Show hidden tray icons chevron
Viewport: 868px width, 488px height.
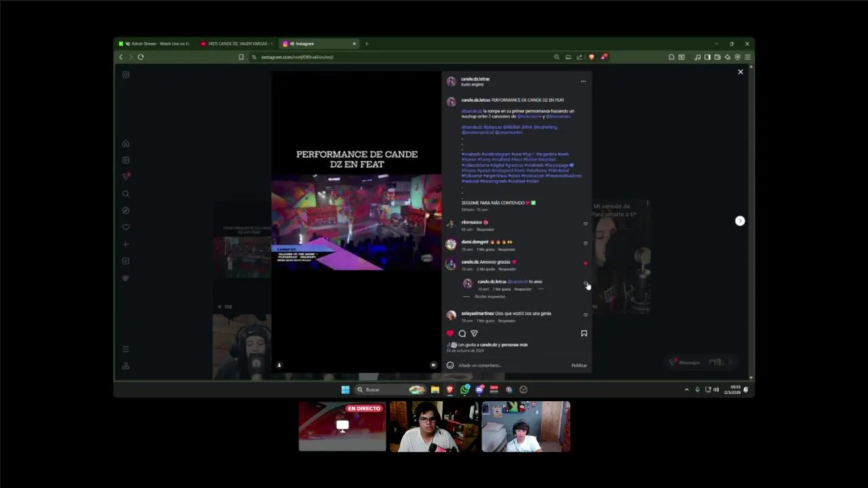686,390
